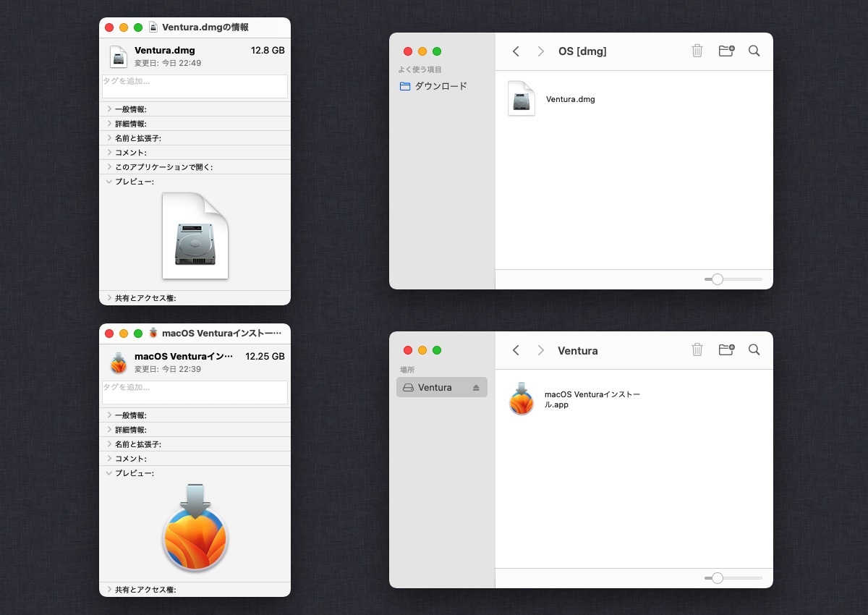The height and width of the screenshot is (615, 868).
Task: Expand 名前と拡張子 in installer info window
Action: (x=109, y=444)
